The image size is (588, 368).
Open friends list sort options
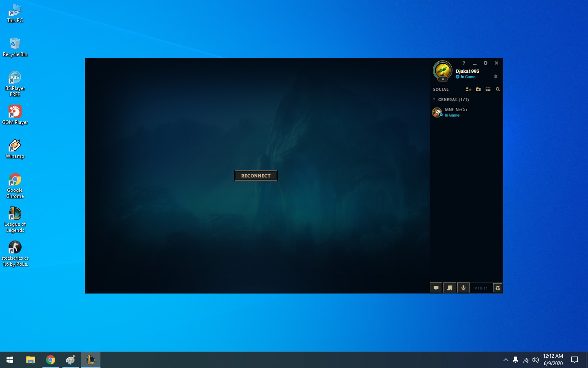[488, 89]
